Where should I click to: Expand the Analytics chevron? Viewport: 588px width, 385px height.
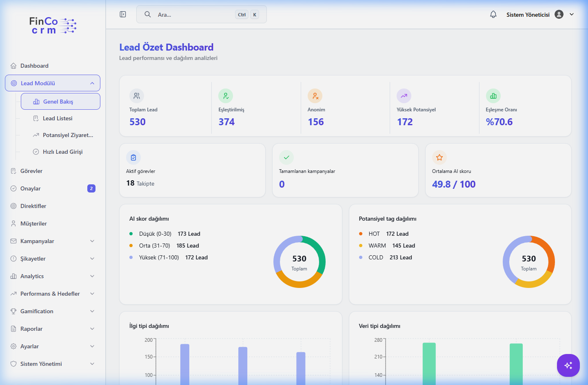click(92, 276)
